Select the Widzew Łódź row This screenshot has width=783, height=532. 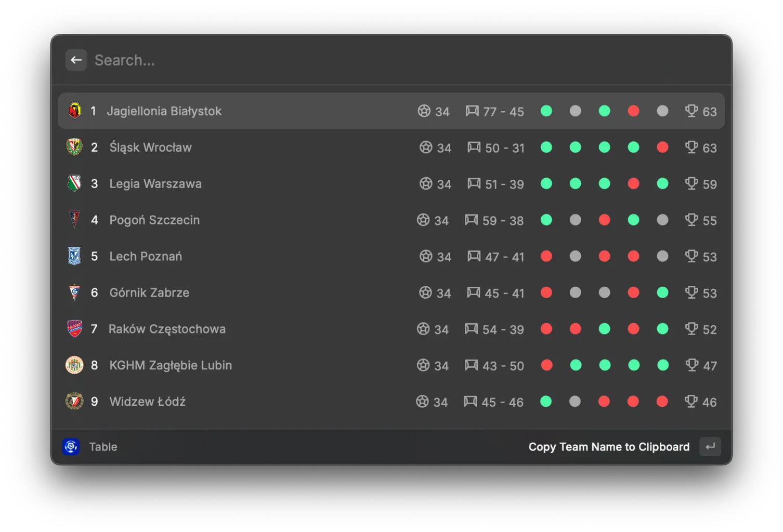click(x=391, y=402)
